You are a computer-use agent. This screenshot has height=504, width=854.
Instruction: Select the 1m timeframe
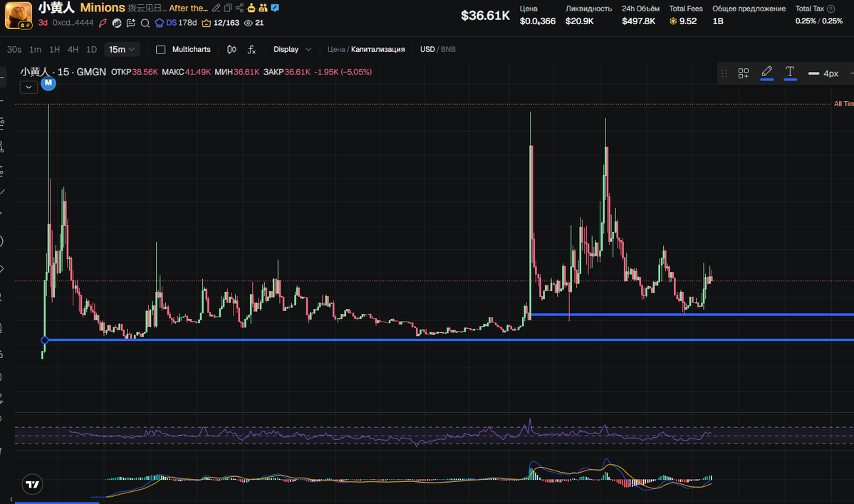pos(36,50)
